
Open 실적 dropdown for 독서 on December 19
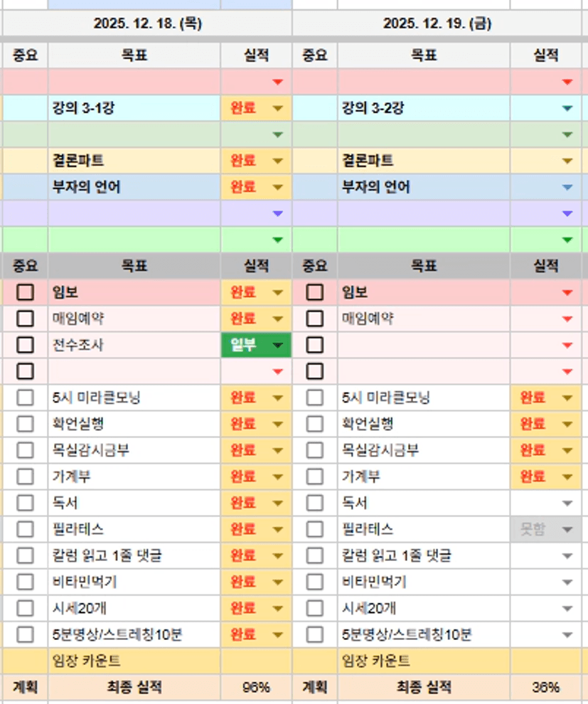(x=567, y=503)
